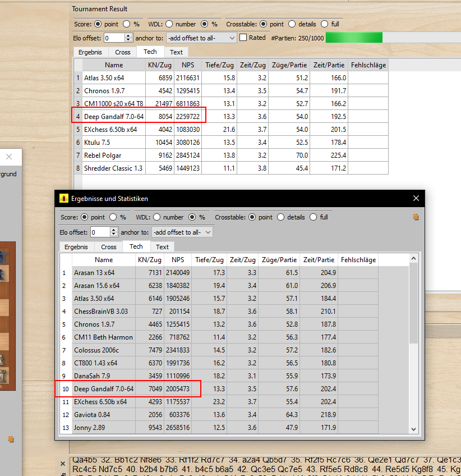
Task: Click scroll-down arrow in the statistics table
Action: 414,429
